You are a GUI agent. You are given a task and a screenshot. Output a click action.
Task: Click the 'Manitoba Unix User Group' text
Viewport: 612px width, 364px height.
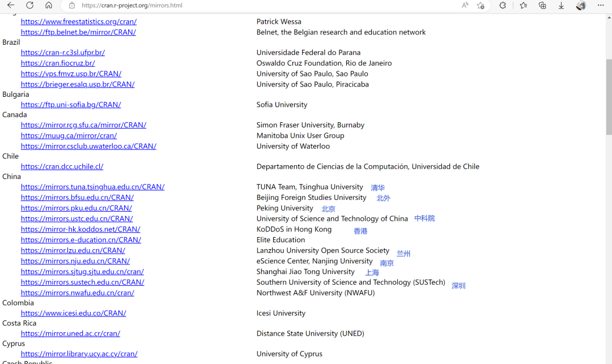click(x=300, y=136)
